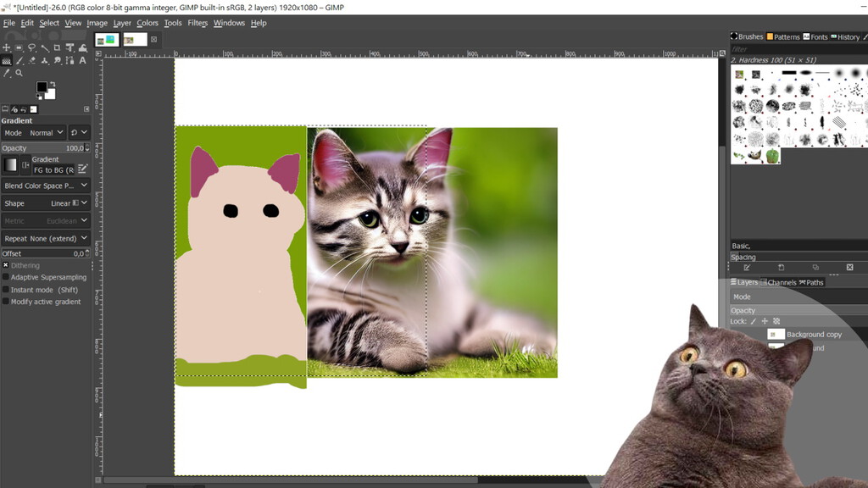Screen dimensions: 868x488
Task: Enable Modify active gradient checkbox
Action: pyautogui.click(x=6, y=302)
